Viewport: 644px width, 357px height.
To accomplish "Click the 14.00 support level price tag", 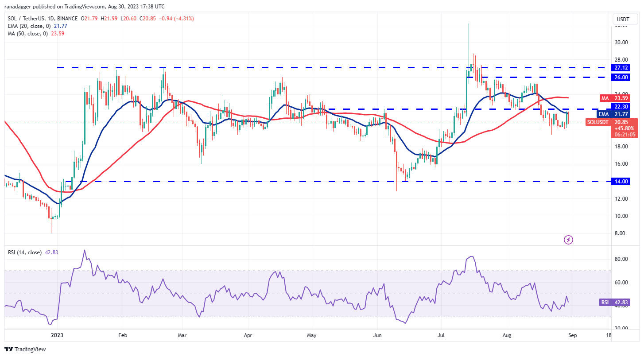I will [x=620, y=181].
